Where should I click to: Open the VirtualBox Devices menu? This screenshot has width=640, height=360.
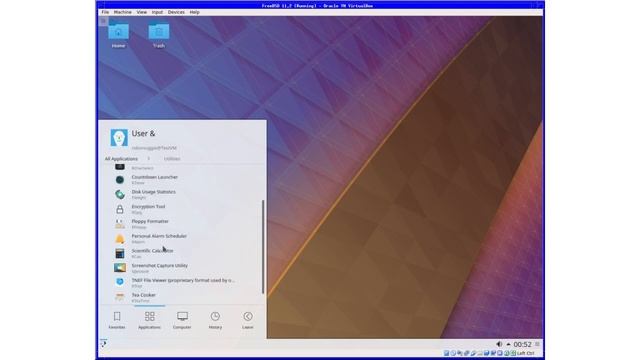point(176,12)
